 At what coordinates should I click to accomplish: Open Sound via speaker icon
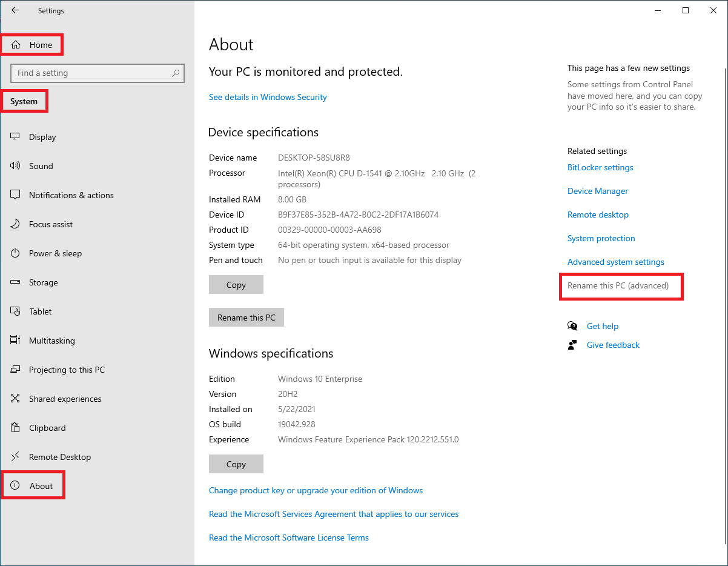pyautogui.click(x=15, y=166)
